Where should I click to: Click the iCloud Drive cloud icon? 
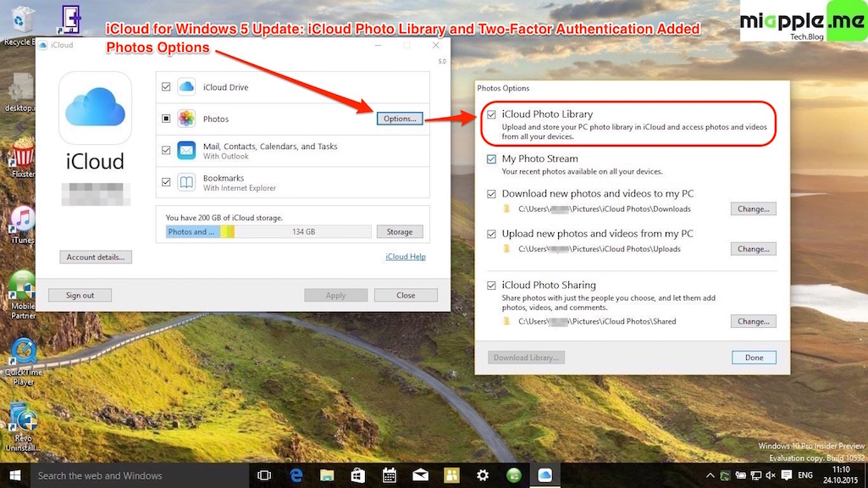[x=186, y=87]
